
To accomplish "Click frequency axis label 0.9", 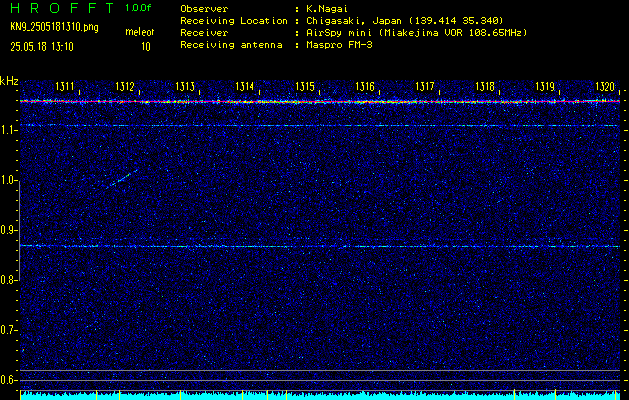I will click(8, 230).
